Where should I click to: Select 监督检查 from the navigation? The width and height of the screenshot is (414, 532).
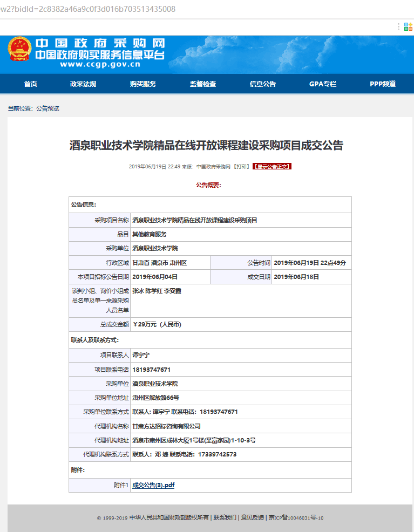[x=203, y=84]
